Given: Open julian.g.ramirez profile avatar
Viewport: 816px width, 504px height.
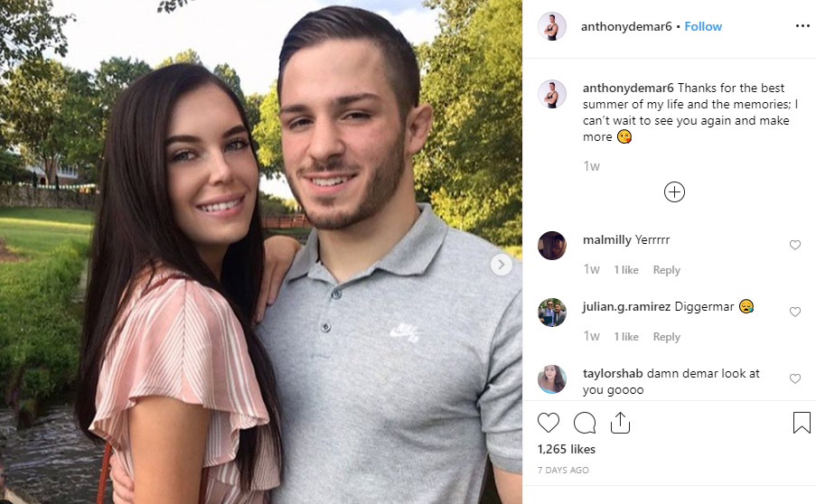Looking at the screenshot, I should point(551,313).
